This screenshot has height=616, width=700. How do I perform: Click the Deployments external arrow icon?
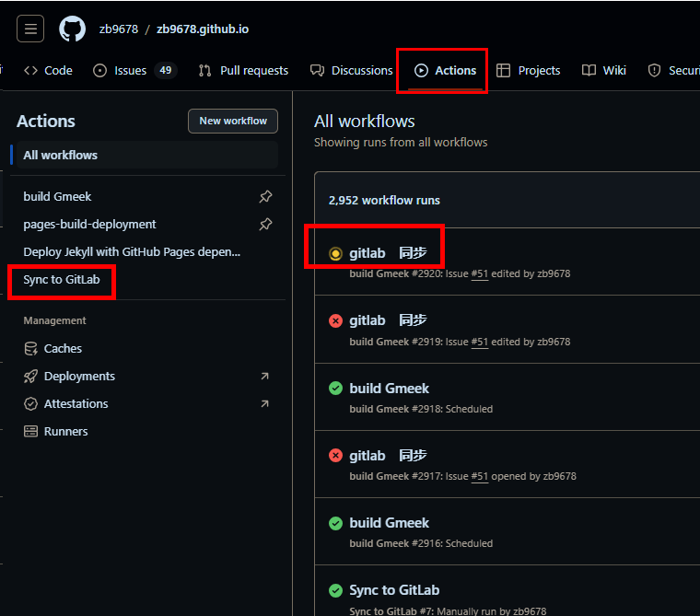tap(264, 377)
